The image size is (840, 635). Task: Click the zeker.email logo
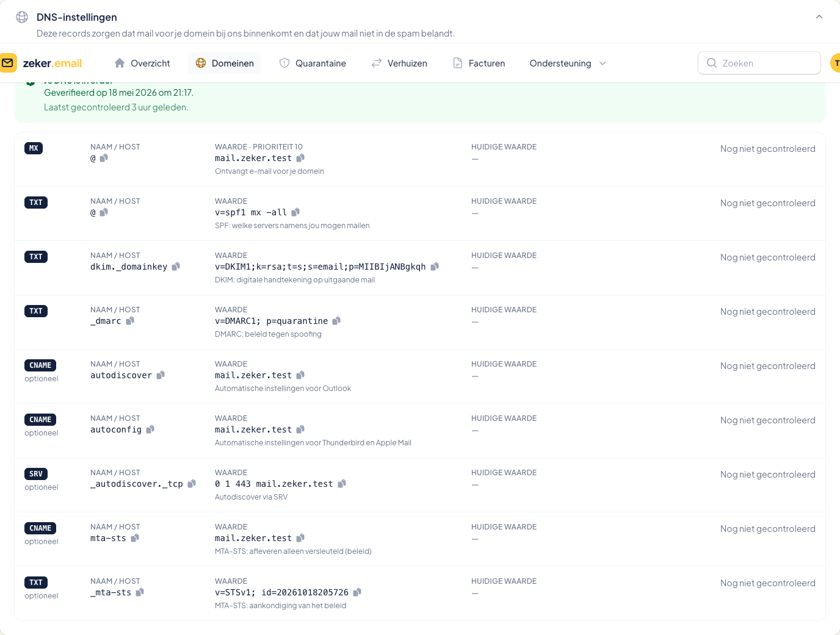(x=41, y=63)
